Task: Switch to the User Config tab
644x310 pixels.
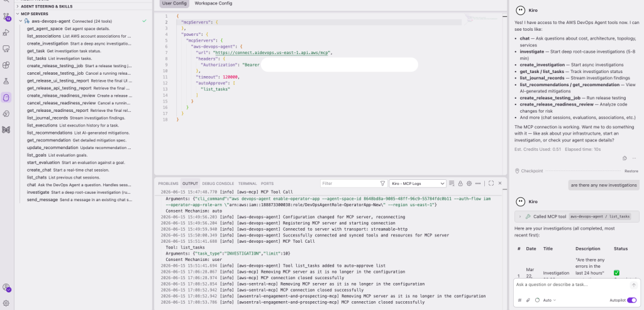Action: (x=175, y=3)
